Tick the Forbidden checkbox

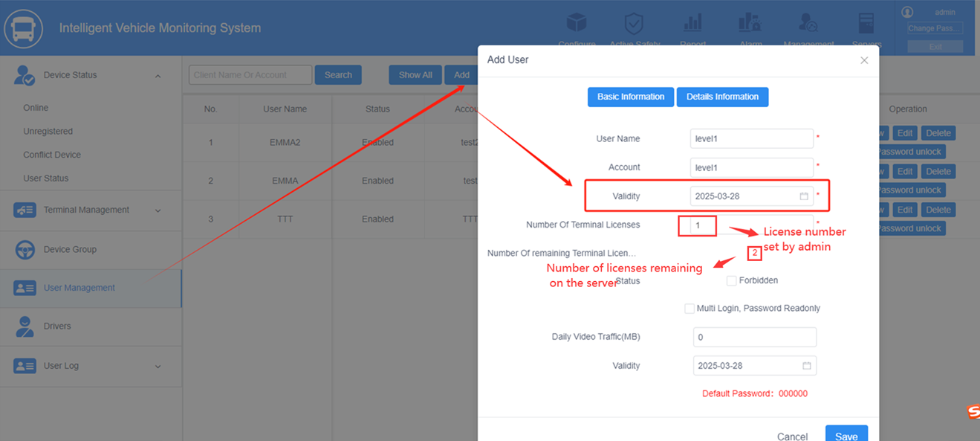click(731, 280)
